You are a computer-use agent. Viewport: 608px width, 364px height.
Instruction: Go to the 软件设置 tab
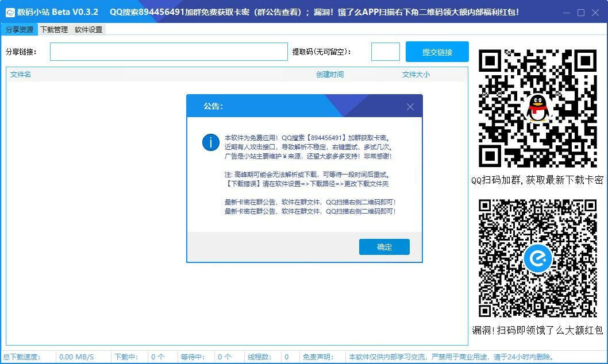88,29
